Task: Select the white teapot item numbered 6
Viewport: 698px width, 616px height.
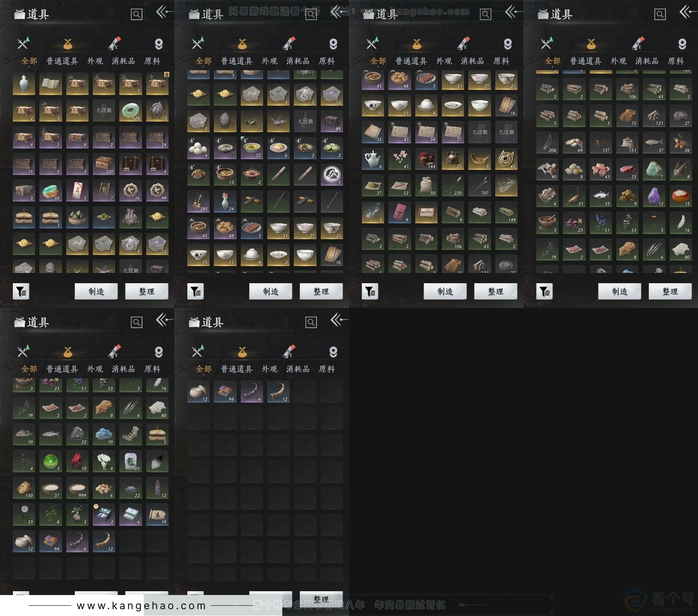Action: pyautogui.click(x=373, y=159)
